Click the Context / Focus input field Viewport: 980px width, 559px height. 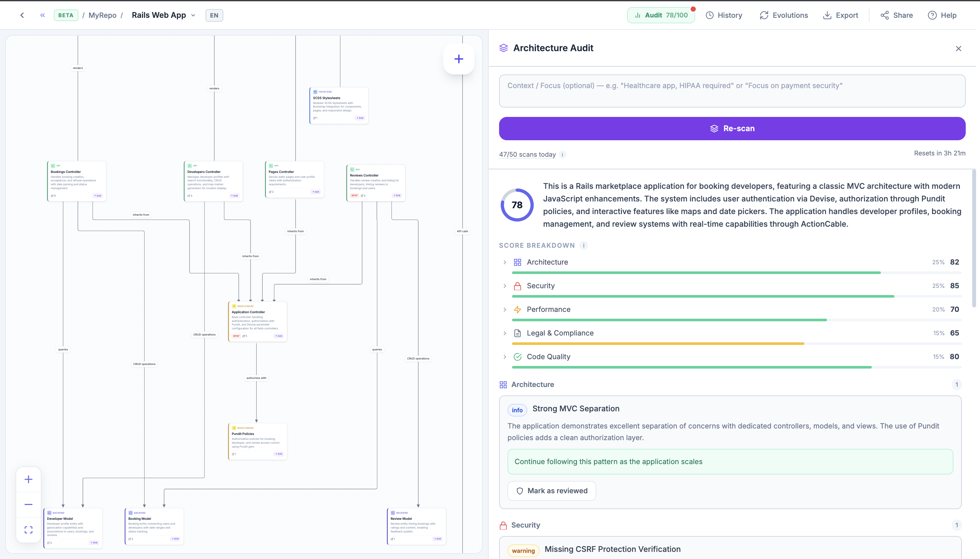[x=732, y=91]
